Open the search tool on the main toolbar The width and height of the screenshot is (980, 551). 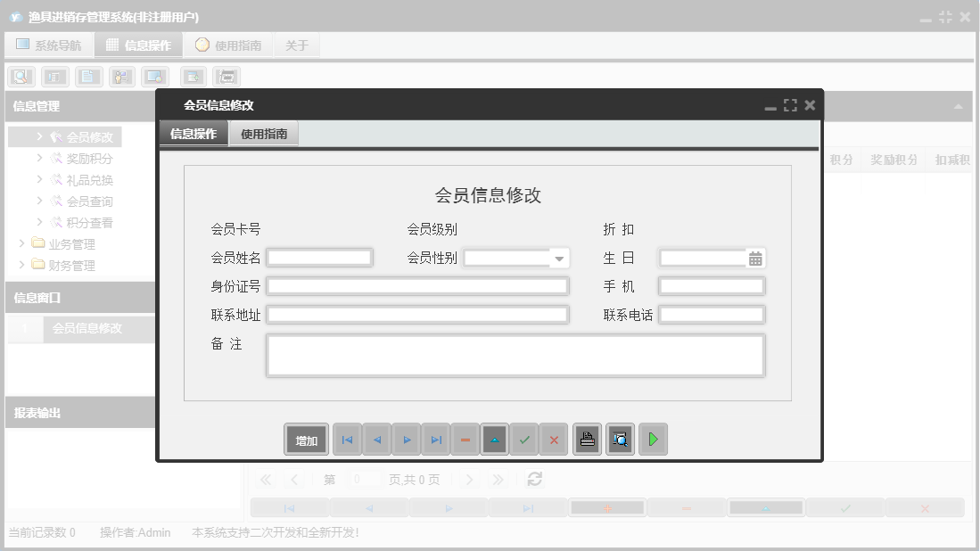coord(21,77)
